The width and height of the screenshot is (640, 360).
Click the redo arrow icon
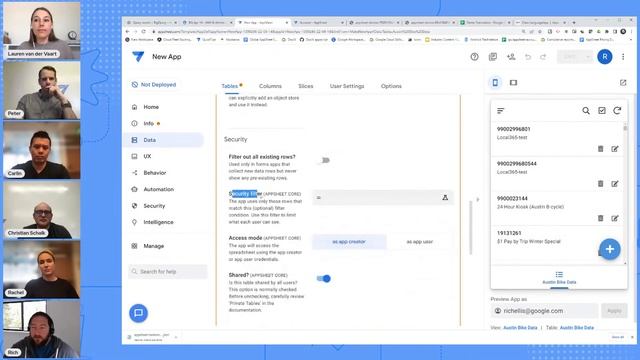543,57
